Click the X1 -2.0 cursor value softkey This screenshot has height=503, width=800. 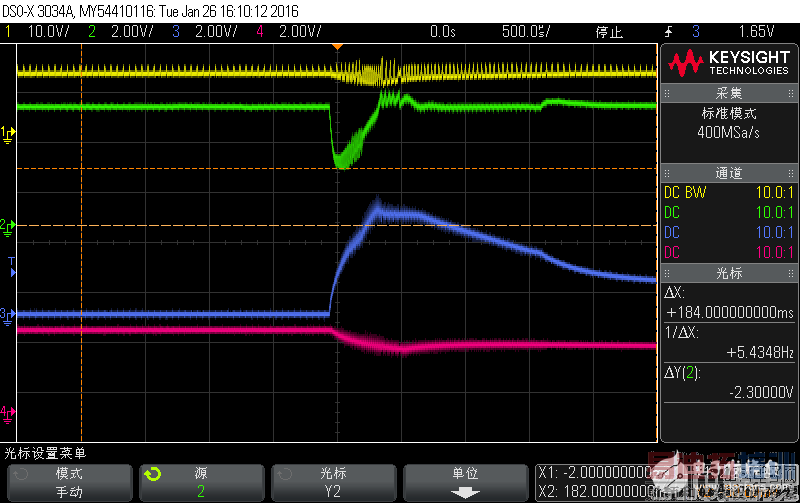pos(595,473)
